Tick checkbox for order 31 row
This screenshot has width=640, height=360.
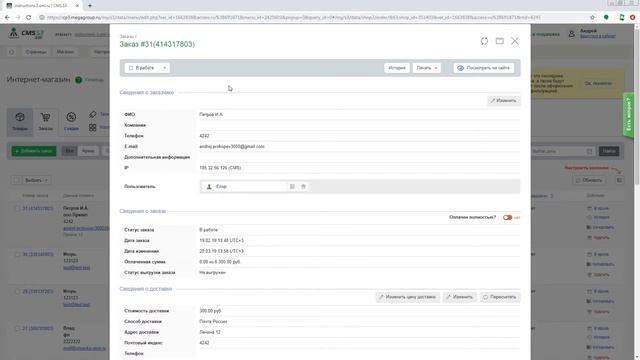[17, 209]
